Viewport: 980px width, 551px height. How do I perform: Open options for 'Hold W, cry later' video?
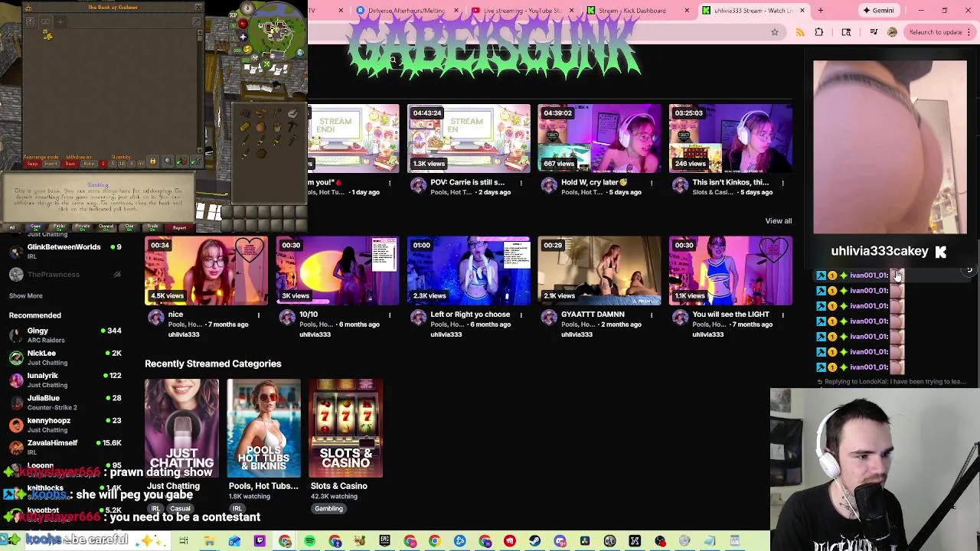[652, 183]
